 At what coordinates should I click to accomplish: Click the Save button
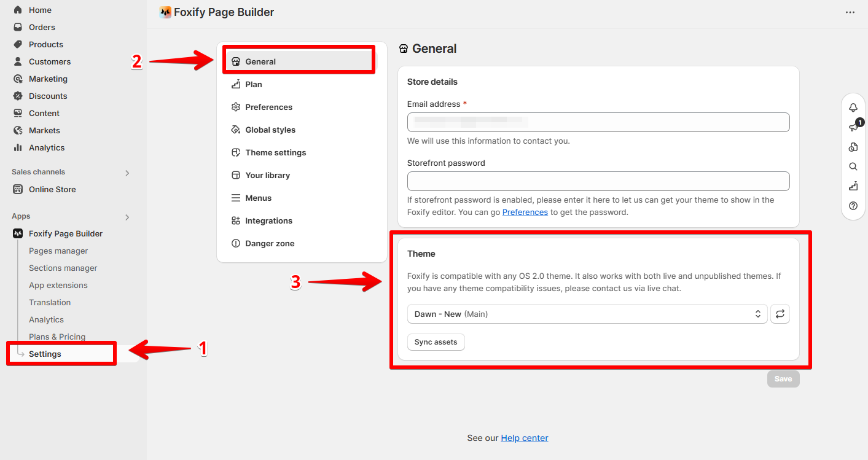tap(783, 379)
